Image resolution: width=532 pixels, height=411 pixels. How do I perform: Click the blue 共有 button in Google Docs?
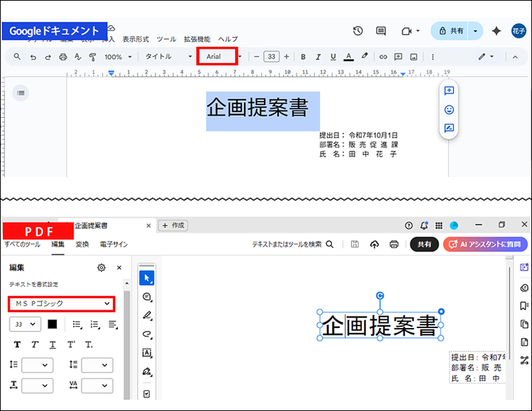450,31
